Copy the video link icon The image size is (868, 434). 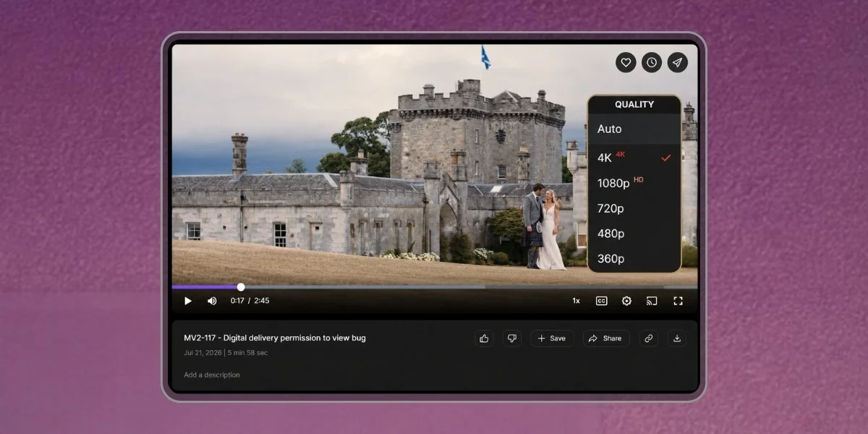(649, 339)
